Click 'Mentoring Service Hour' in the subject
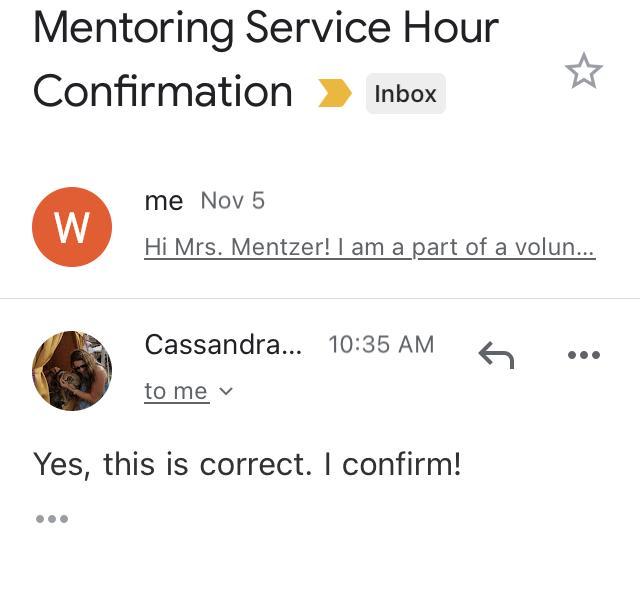 266,28
